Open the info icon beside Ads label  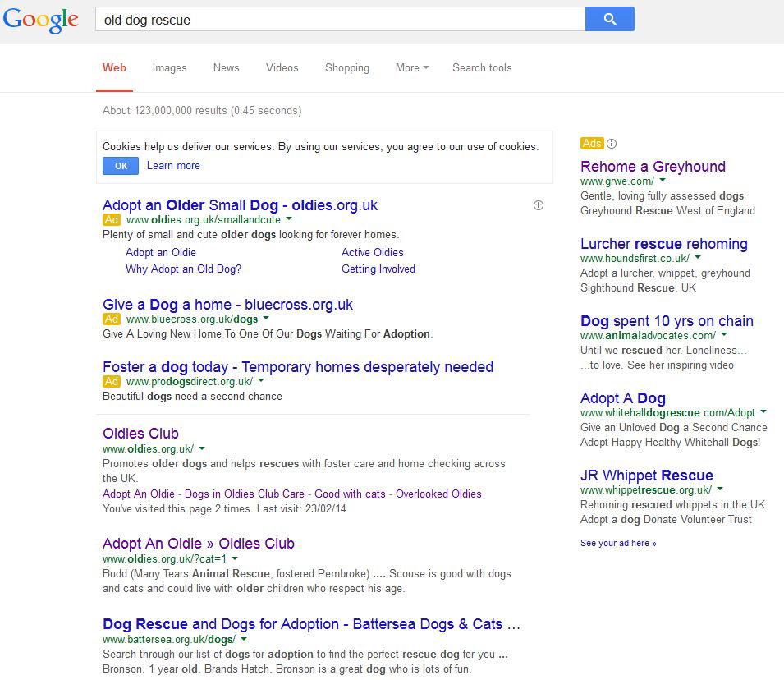pyautogui.click(x=612, y=144)
